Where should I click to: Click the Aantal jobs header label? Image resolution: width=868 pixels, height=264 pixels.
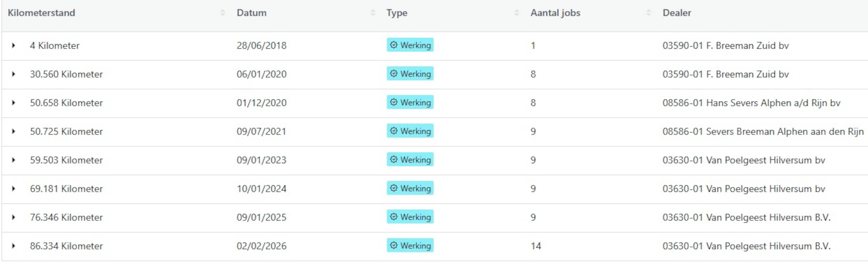coord(555,13)
